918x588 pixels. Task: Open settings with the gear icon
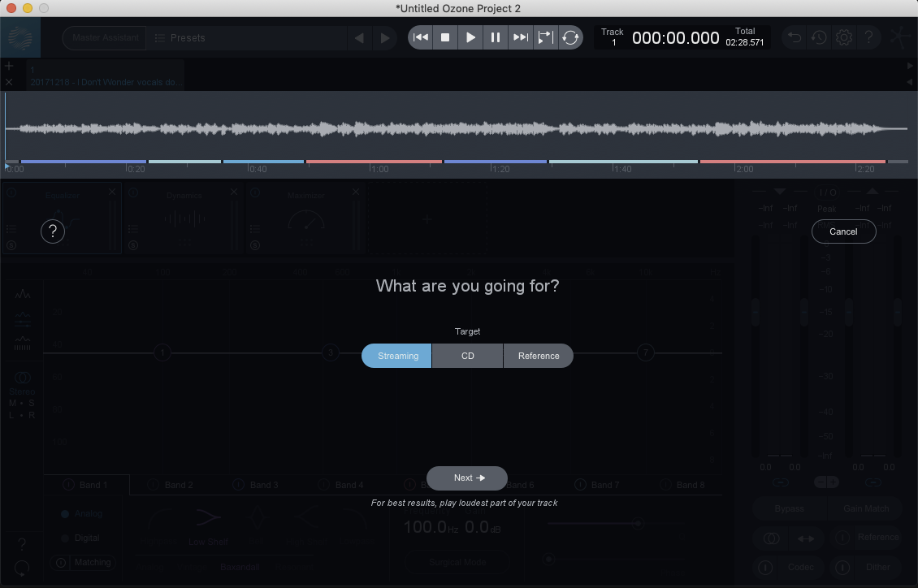point(844,37)
